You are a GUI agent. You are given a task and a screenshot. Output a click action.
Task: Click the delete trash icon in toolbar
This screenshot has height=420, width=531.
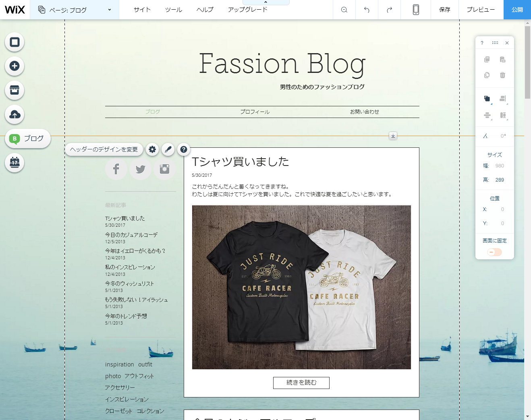pyautogui.click(x=502, y=75)
